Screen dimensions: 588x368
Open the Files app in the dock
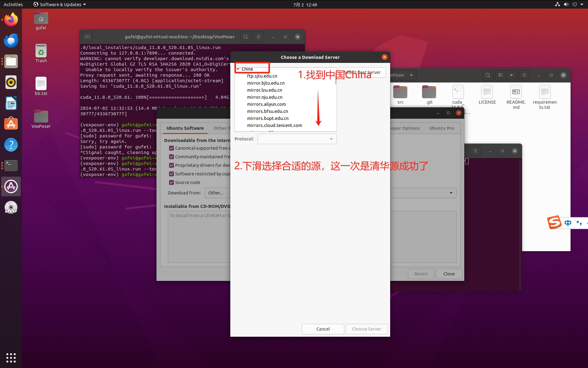pos(11,62)
